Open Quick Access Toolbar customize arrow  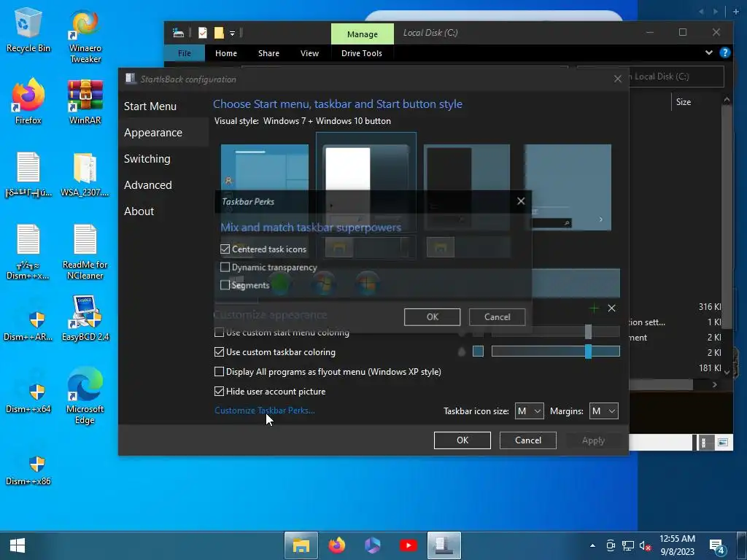pos(233,33)
